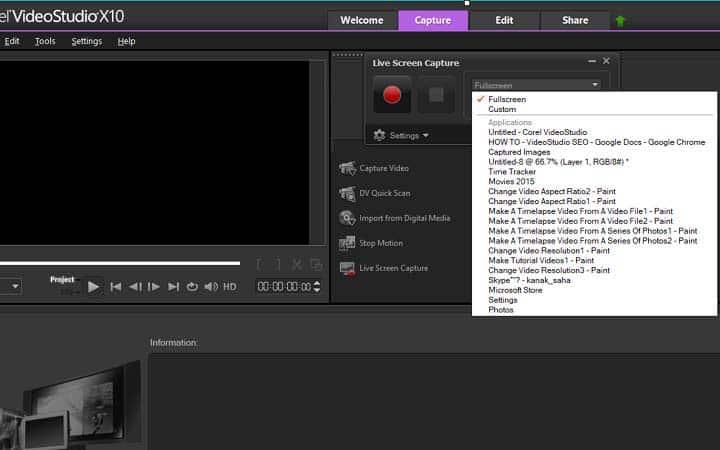The width and height of the screenshot is (720, 450).
Task: Step to the next frame
Action: pos(154,287)
